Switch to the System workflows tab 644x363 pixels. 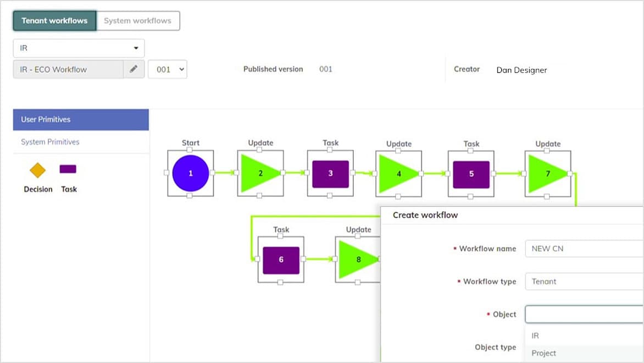point(138,20)
